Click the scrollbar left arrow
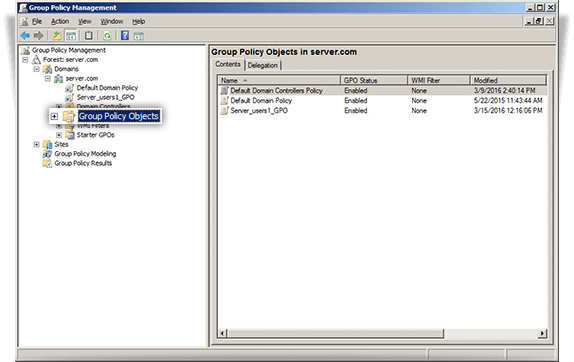Viewport: 574px width, 362px height. (223, 333)
